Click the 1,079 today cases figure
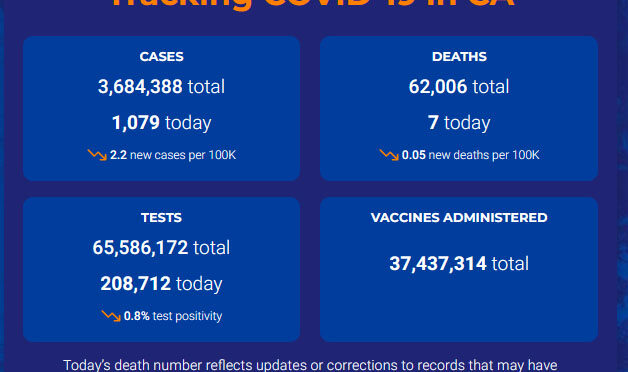 [161, 123]
